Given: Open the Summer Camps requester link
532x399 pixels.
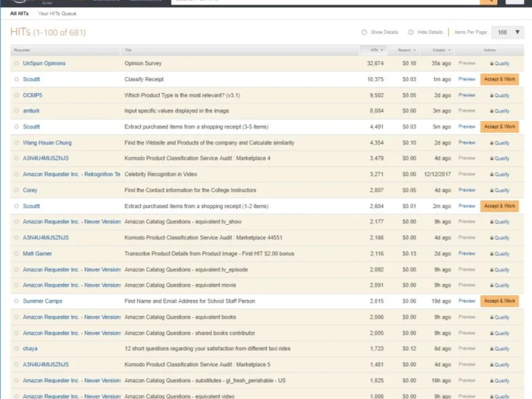Looking at the screenshot, I should point(43,301).
